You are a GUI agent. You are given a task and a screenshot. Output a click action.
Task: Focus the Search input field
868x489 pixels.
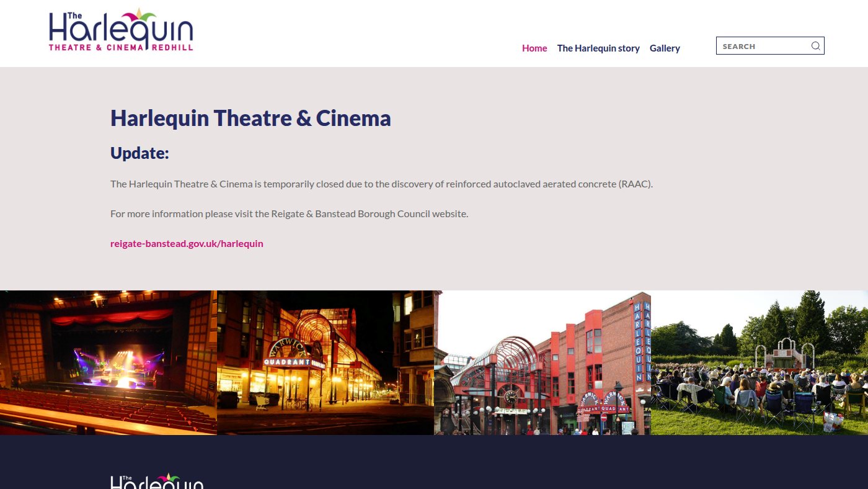point(770,46)
